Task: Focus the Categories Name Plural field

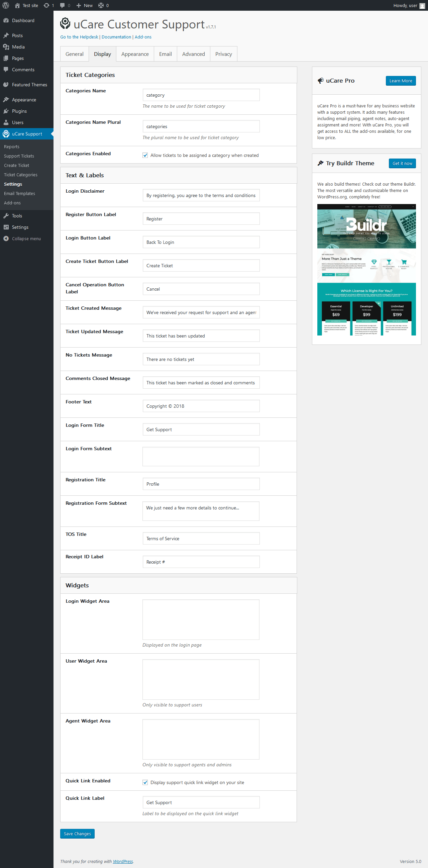Action: tap(201, 126)
